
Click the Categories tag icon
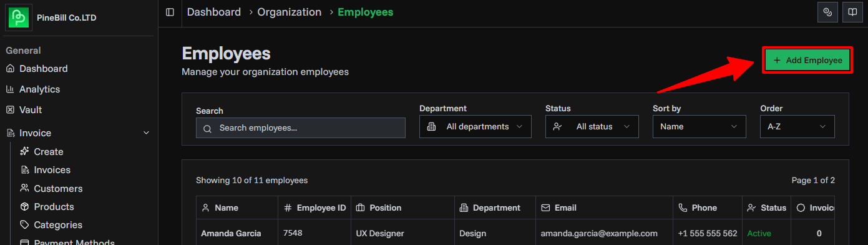click(x=25, y=224)
